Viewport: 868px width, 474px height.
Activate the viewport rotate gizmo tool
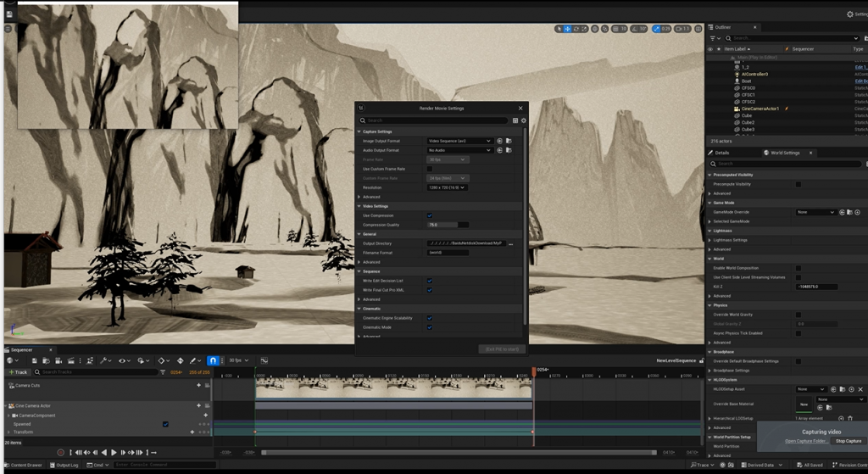tap(576, 29)
